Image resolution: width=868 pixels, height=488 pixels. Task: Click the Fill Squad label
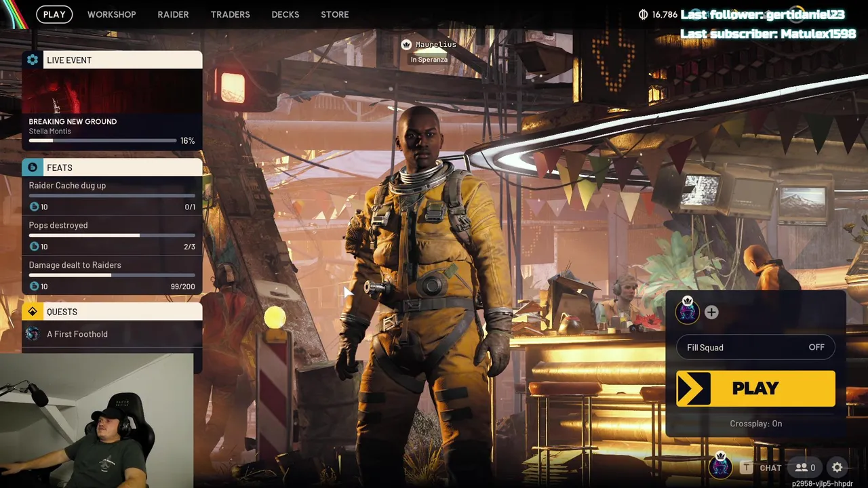click(x=705, y=348)
